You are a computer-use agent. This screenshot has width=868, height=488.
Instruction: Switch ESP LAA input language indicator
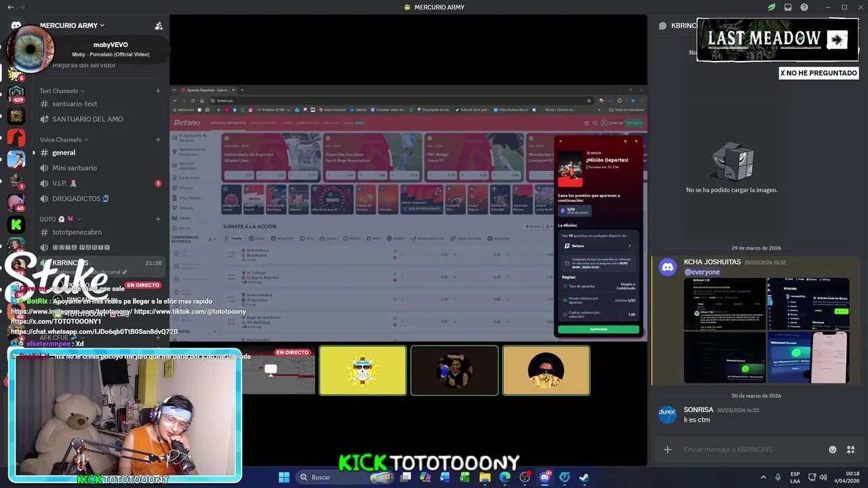[x=795, y=477]
